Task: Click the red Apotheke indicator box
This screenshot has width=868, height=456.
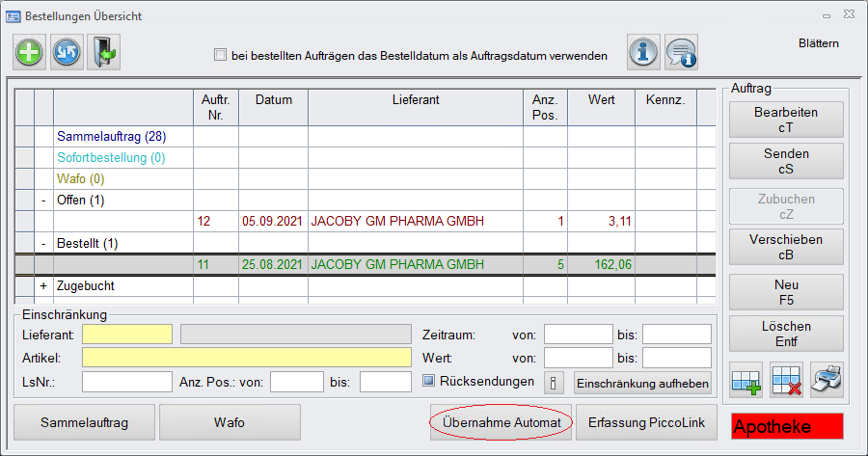Action: coord(787,426)
